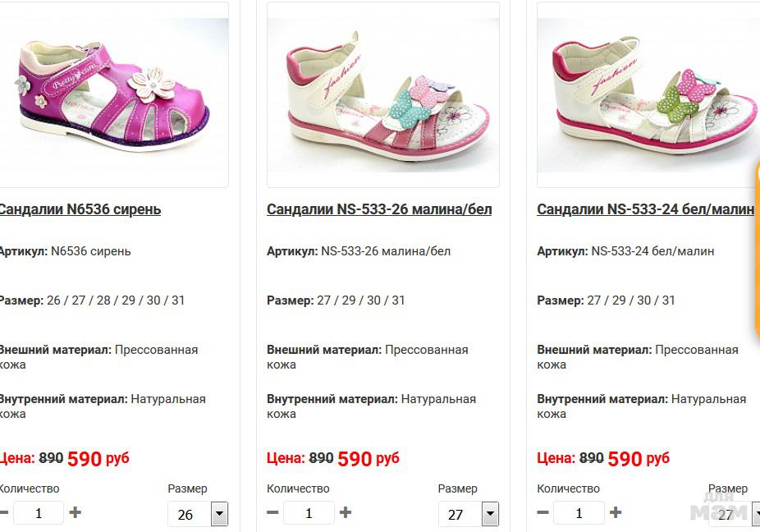Open size dropdown showing 26

click(219, 515)
